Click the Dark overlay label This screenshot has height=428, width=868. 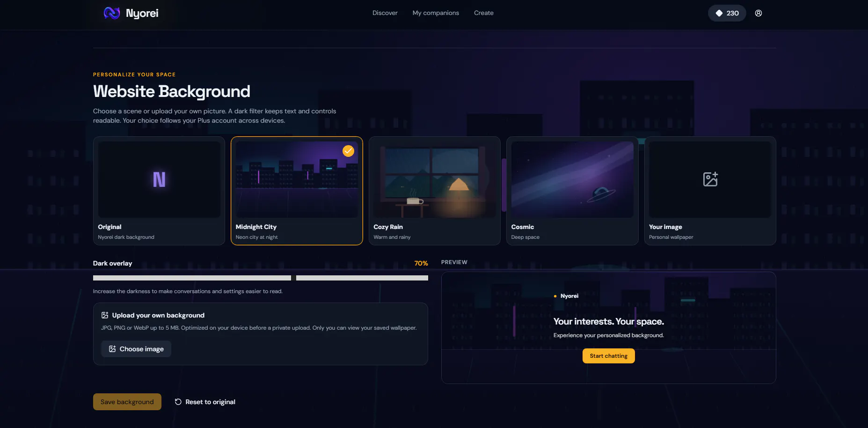tap(112, 263)
